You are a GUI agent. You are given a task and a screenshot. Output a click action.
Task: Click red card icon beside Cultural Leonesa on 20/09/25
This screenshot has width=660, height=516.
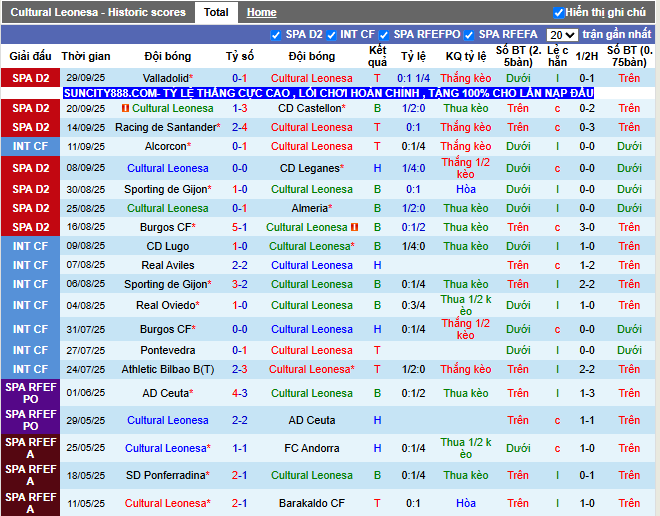125,108
